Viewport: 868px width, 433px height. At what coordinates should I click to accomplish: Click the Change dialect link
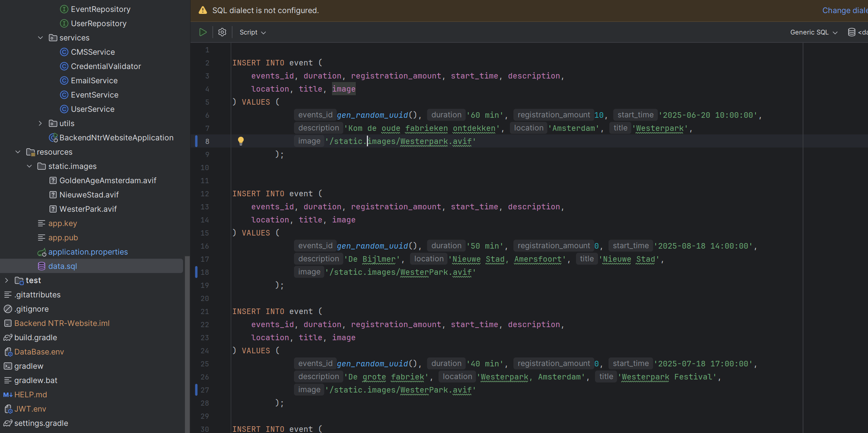[844, 10]
